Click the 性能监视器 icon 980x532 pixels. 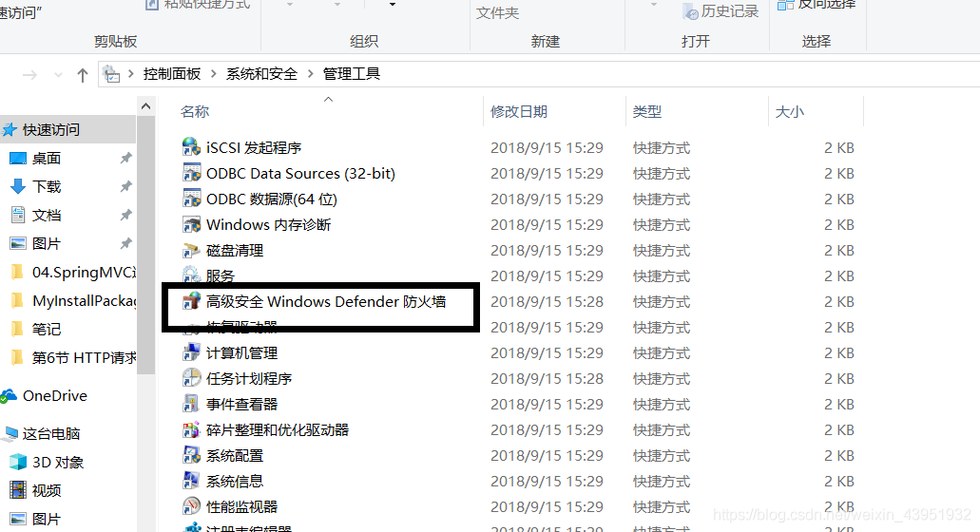[x=191, y=505]
